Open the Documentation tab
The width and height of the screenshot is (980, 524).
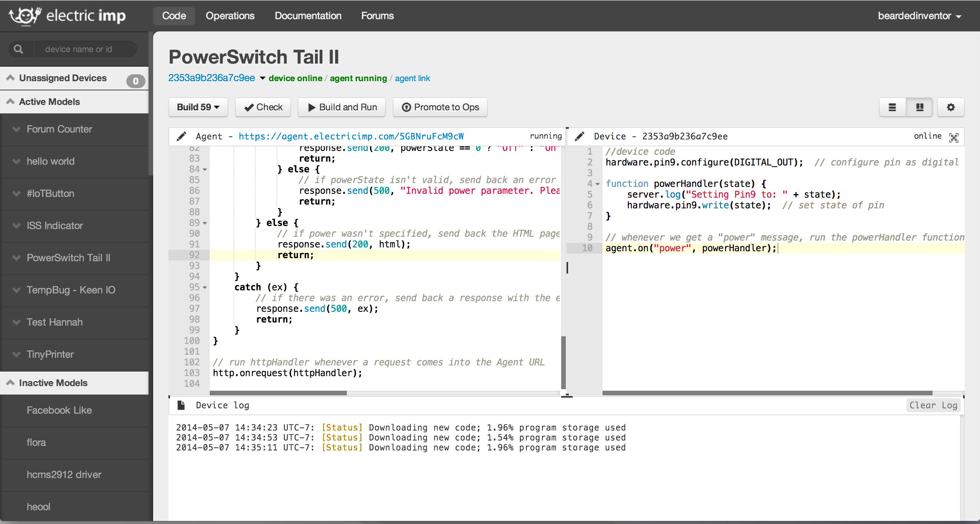point(308,16)
